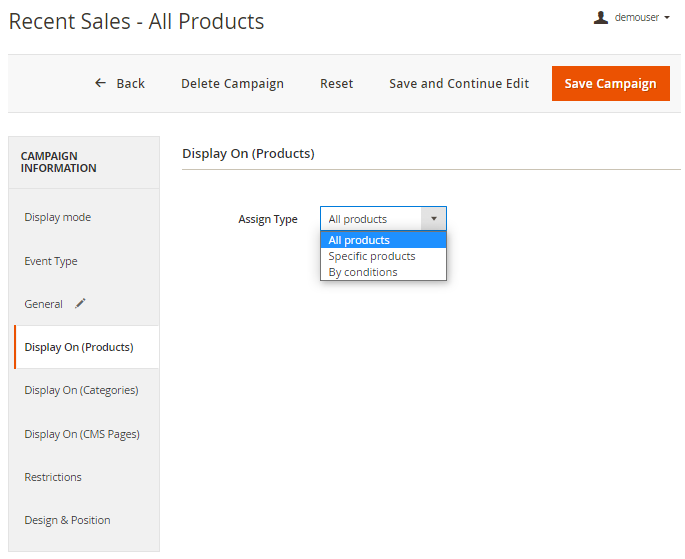Open the Design & Position tab
Viewport: 685px width, 559px height.
click(67, 520)
